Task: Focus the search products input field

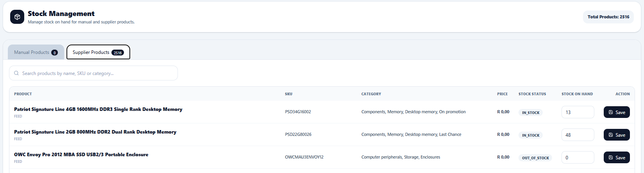Action: [x=93, y=73]
